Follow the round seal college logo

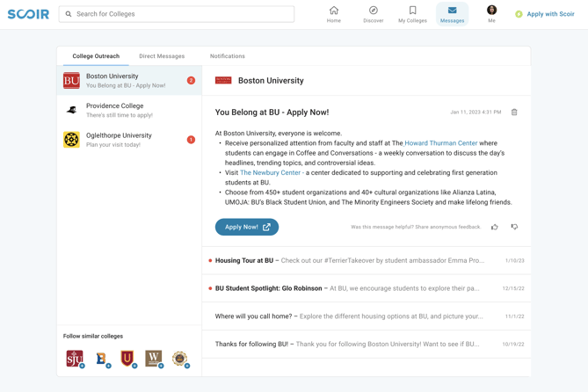(x=180, y=359)
